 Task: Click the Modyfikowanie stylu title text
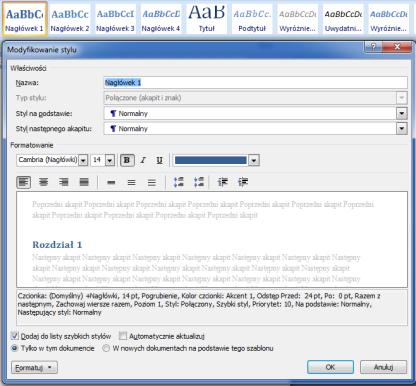42,50
